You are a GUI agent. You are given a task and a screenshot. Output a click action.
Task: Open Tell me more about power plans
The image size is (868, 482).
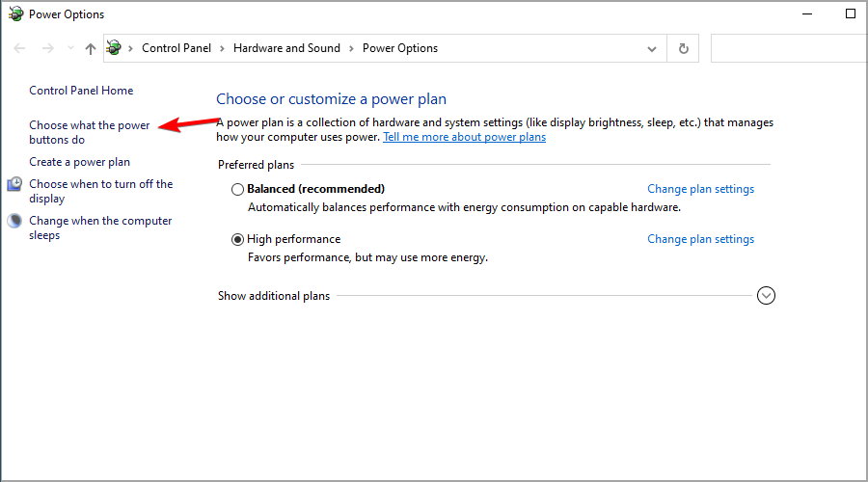click(465, 137)
